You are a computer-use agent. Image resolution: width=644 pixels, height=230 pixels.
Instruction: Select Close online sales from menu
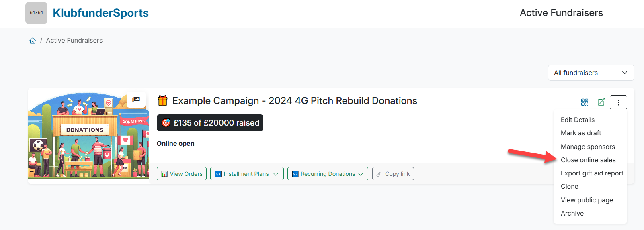tap(588, 160)
